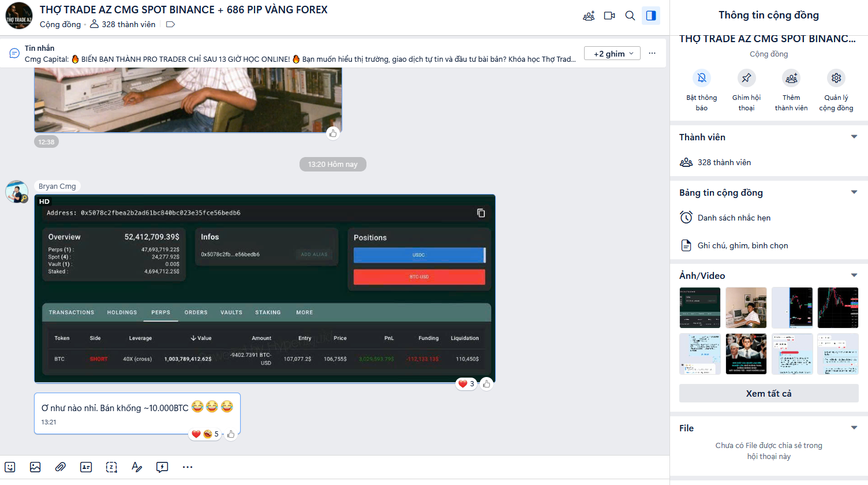Screen dimensions: 868x485
Task: Open text formatting tool
Action: [137, 467]
